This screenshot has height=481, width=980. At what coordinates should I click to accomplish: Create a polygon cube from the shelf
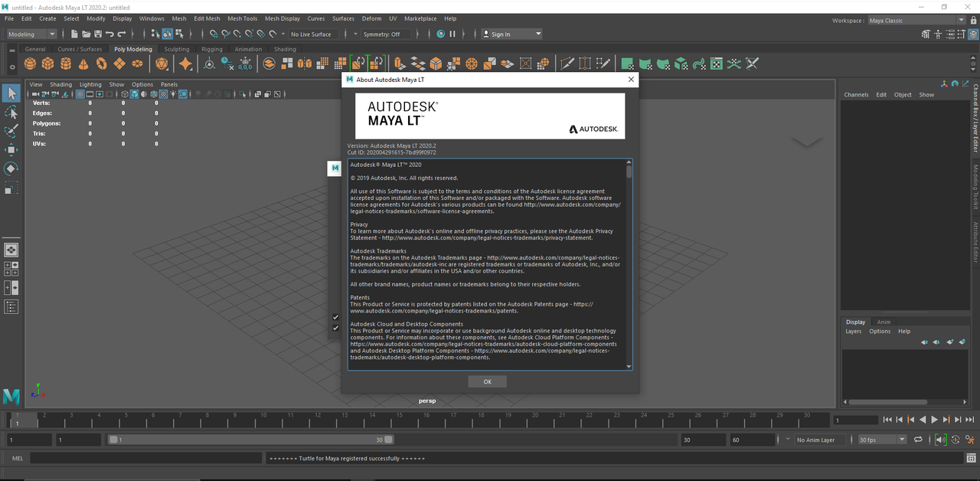pos(48,64)
